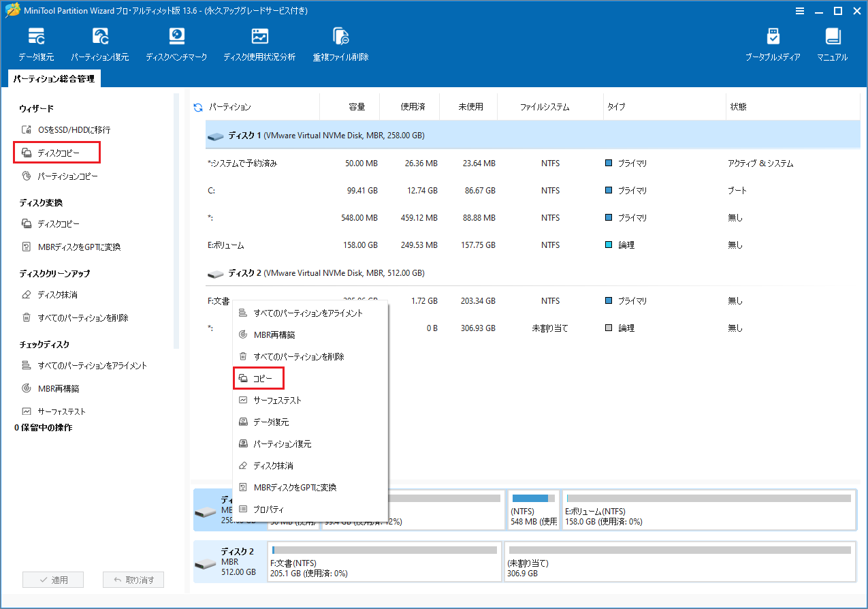Select the F:文書 partition row
The height and width of the screenshot is (609, 868).
pos(532,300)
